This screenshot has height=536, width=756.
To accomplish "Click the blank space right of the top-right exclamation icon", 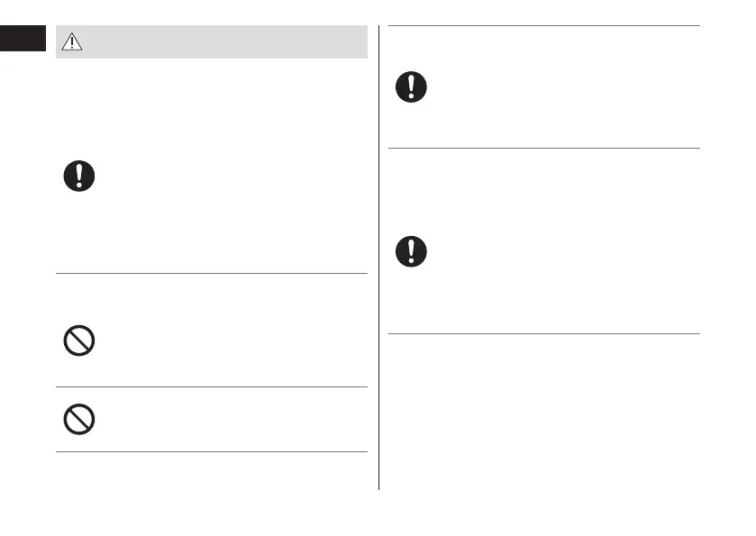I will point(559,87).
